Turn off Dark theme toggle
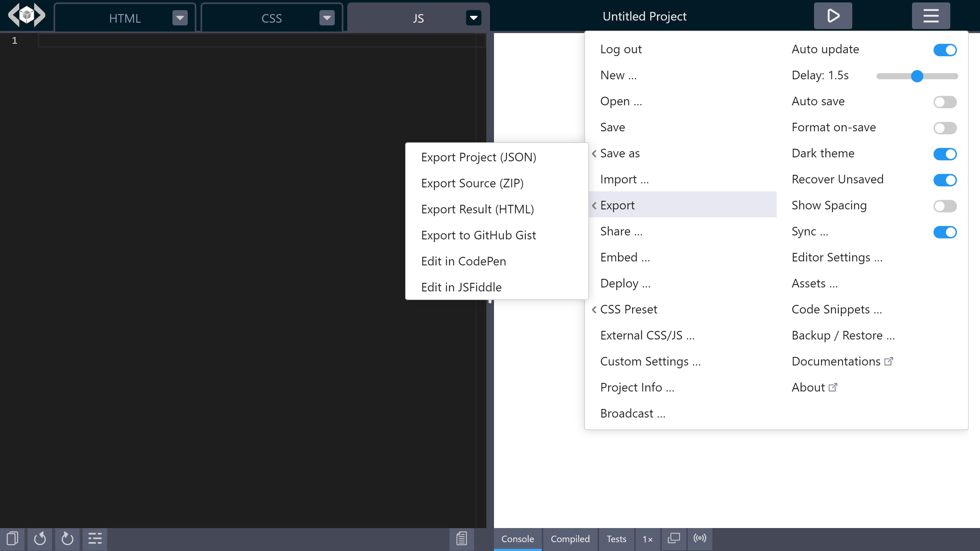Viewport: 980px width, 551px height. pos(944,154)
